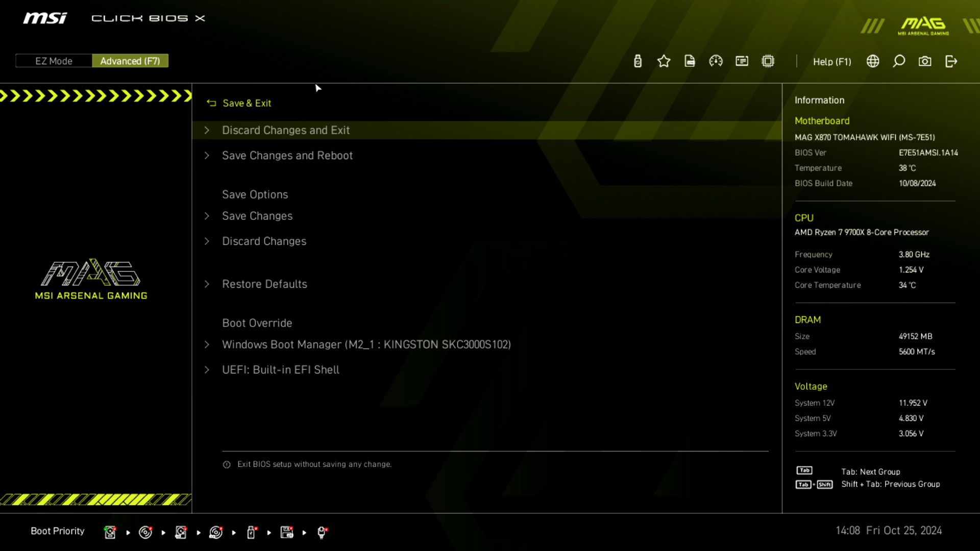Open language selection globe icon
This screenshot has height=551, width=980.
873,61
